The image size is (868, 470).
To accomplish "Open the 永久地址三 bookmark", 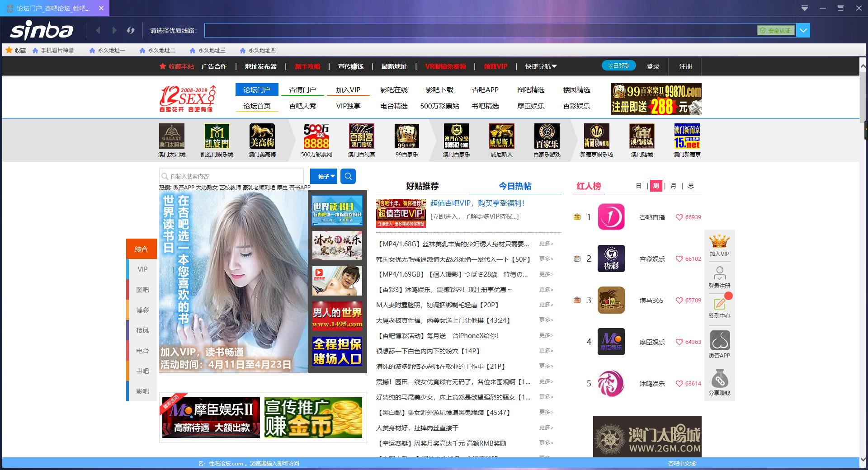I will click(208, 50).
